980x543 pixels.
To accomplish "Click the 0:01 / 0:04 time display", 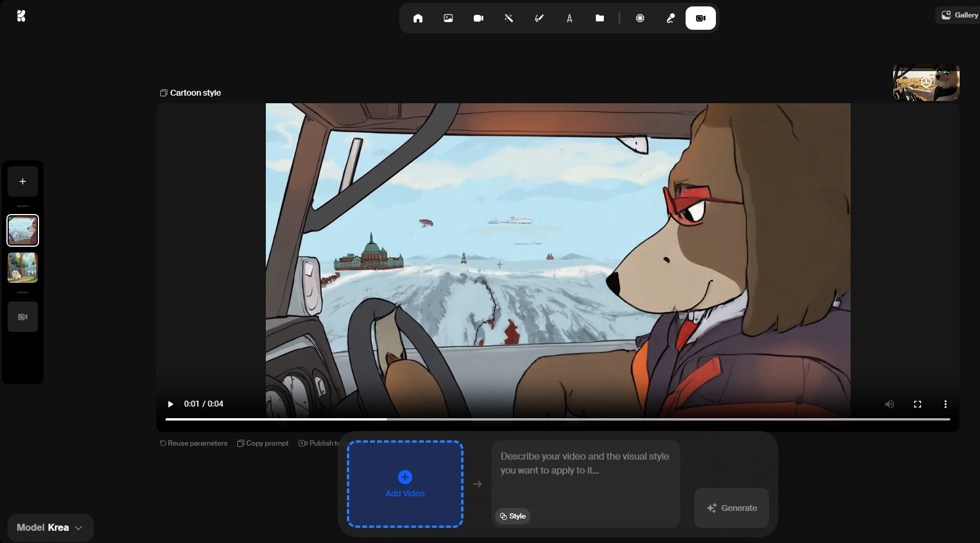I will [203, 404].
